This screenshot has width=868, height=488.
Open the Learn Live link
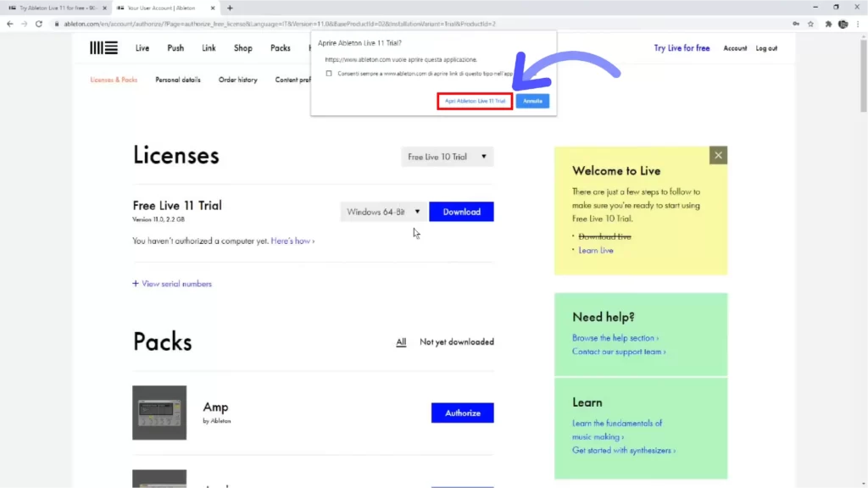pyautogui.click(x=596, y=250)
